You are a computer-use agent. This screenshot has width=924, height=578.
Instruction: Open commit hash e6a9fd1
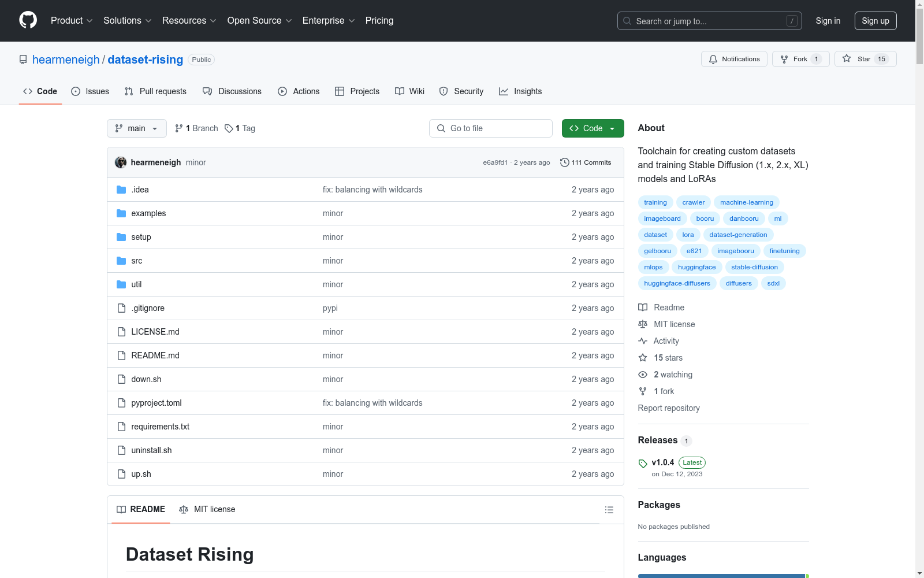coord(495,162)
